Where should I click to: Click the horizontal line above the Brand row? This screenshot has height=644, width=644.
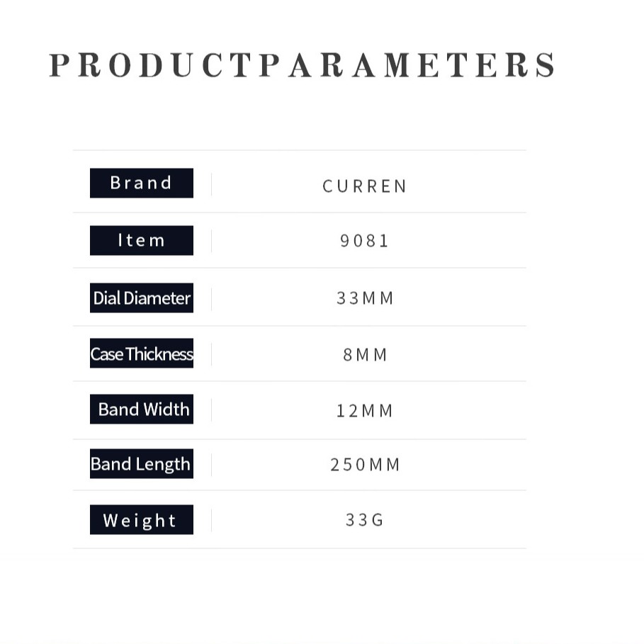tap(299, 150)
